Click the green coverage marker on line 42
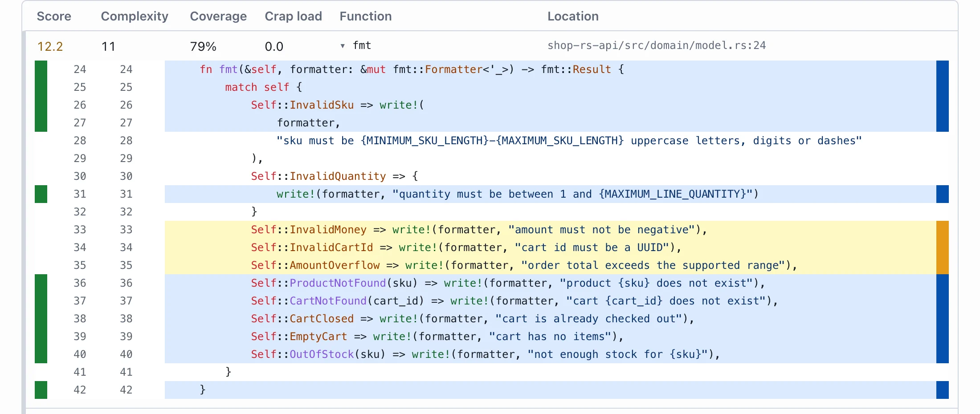The width and height of the screenshot is (980, 414). [41, 390]
